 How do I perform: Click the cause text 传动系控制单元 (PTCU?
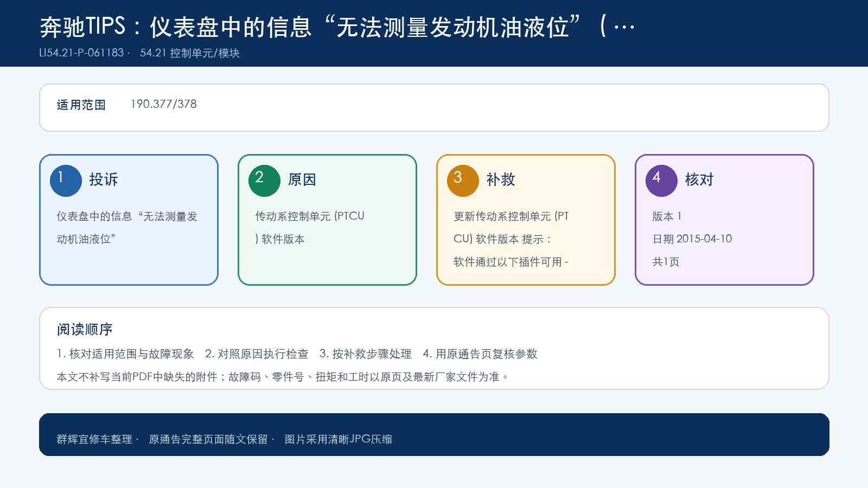click(310, 216)
